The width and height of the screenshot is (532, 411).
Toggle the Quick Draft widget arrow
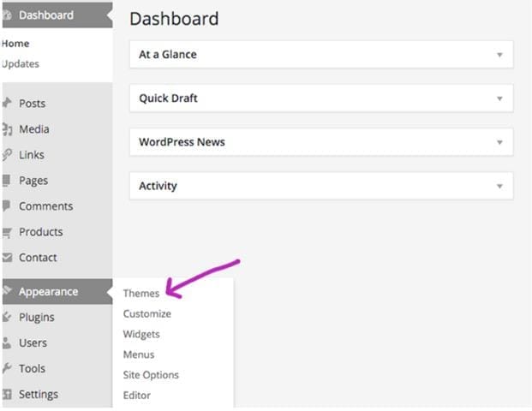pyautogui.click(x=499, y=98)
